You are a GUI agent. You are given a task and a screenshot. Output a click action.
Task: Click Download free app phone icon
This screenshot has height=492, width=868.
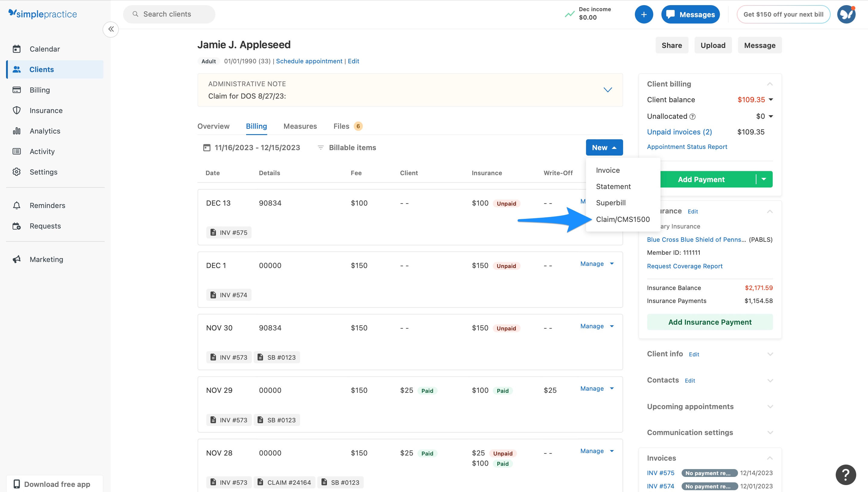click(x=17, y=484)
